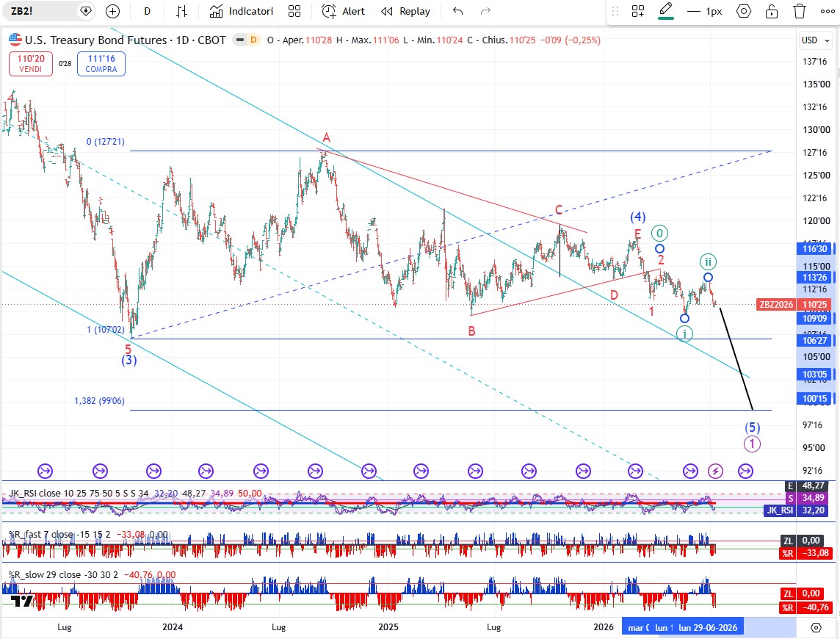
Task: Click the %R -40,76 scale label
Action: 806,607
